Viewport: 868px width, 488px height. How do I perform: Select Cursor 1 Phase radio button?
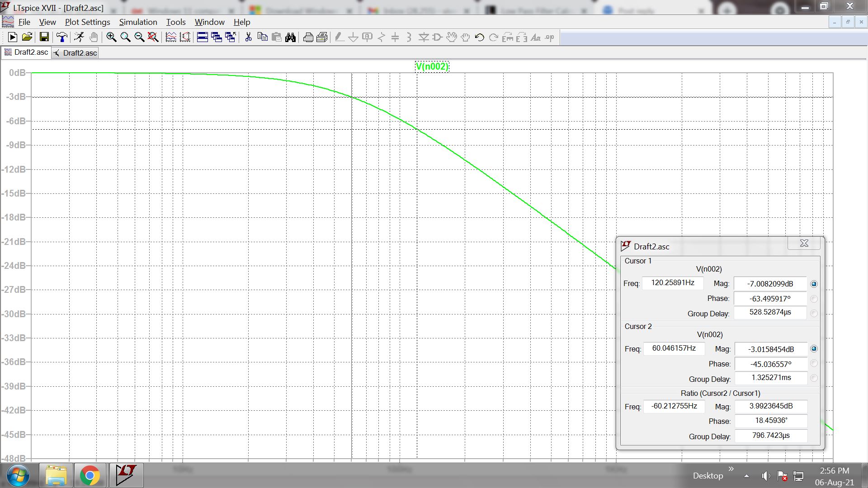point(814,299)
